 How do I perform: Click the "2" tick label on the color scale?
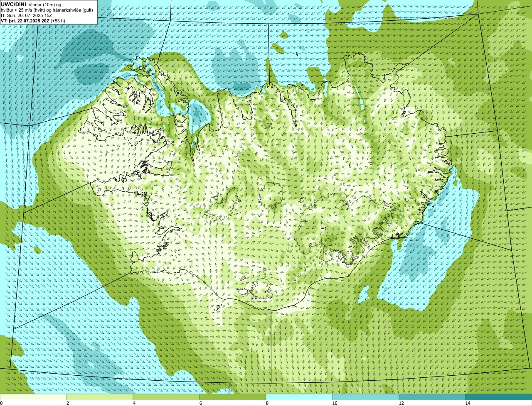point(68,403)
